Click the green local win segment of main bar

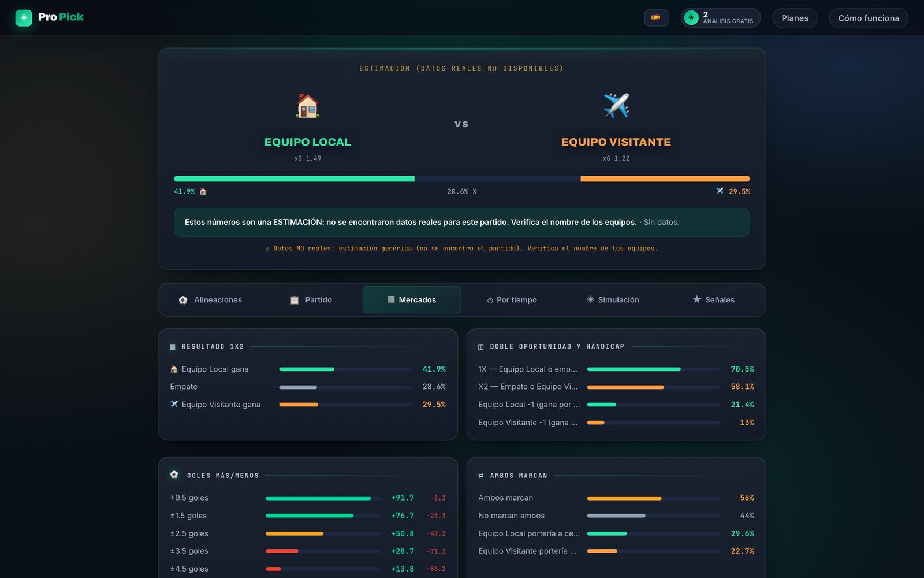pyautogui.click(x=294, y=179)
